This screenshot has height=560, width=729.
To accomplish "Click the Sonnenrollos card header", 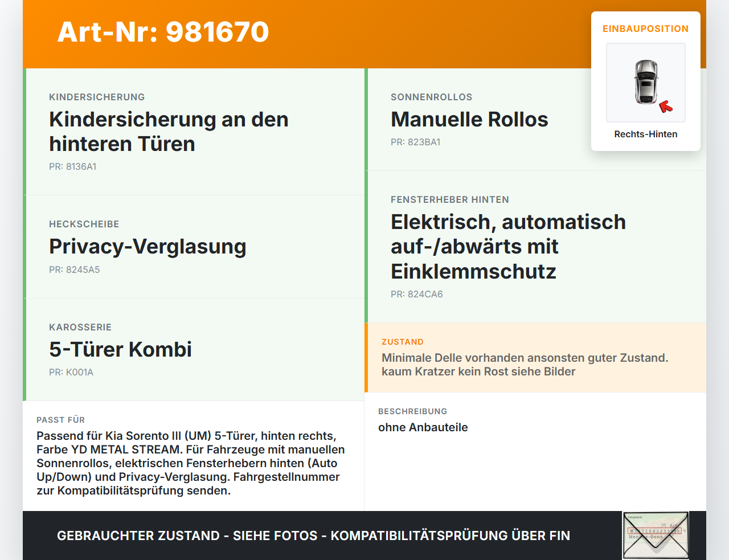I will [x=431, y=97].
